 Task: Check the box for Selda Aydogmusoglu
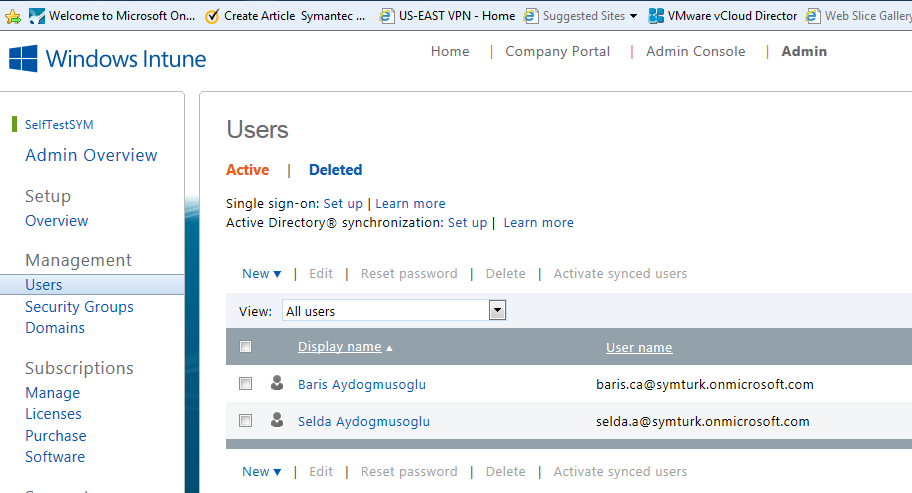[x=245, y=420]
